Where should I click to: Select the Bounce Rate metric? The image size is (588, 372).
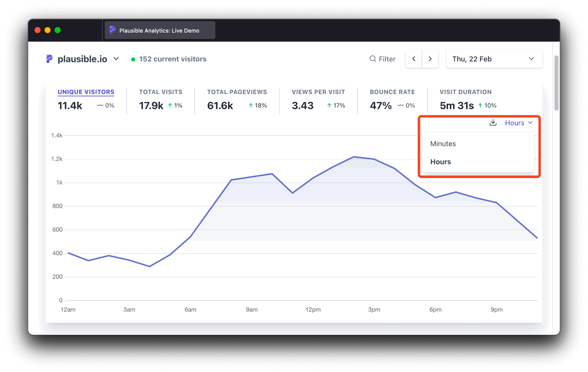pyautogui.click(x=392, y=92)
